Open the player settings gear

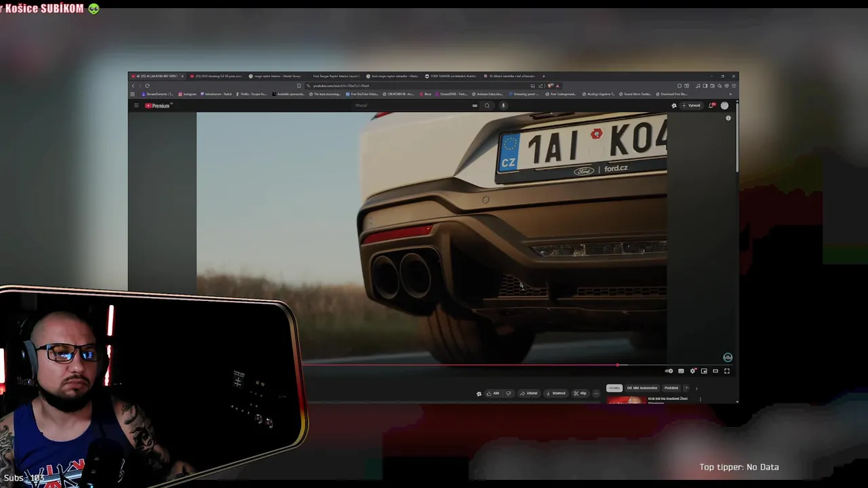pos(692,371)
